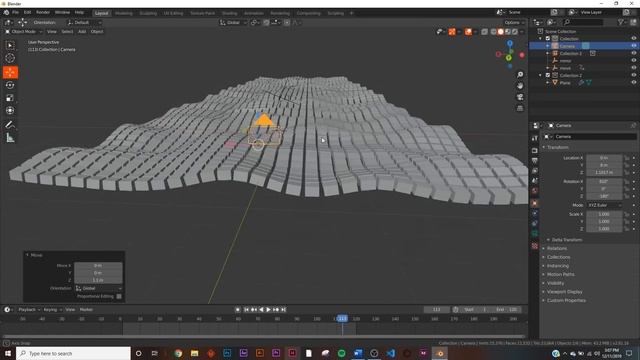Click the viewport zoom magnifier icon

point(520,75)
